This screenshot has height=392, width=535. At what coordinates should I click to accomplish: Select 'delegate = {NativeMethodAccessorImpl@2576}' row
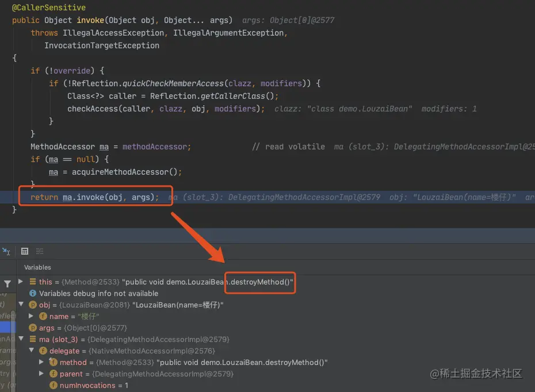point(276,351)
